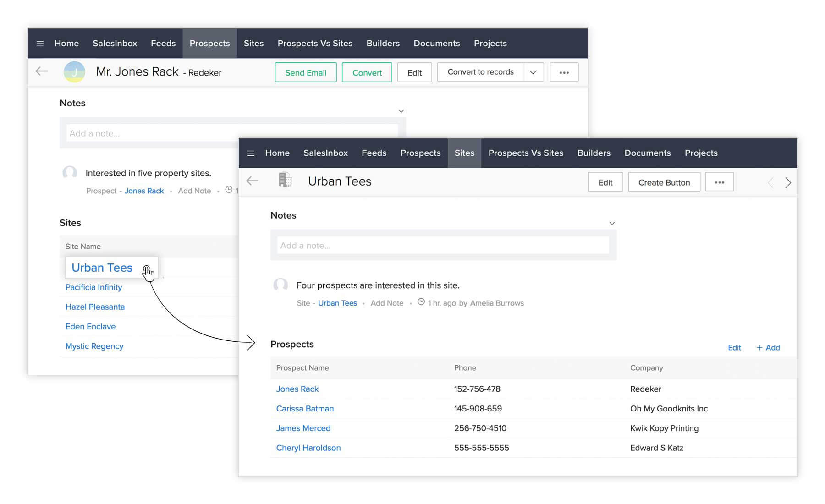This screenshot has height=504, width=825.
Task: Focus Add a note field in Urban Tees
Action: (x=443, y=245)
